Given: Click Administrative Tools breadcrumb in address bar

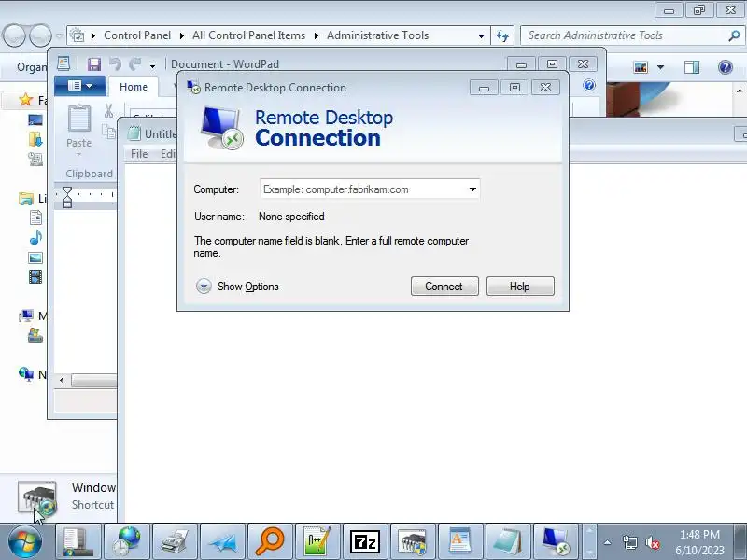Looking at the screenshot, I should tap(378, 35).
